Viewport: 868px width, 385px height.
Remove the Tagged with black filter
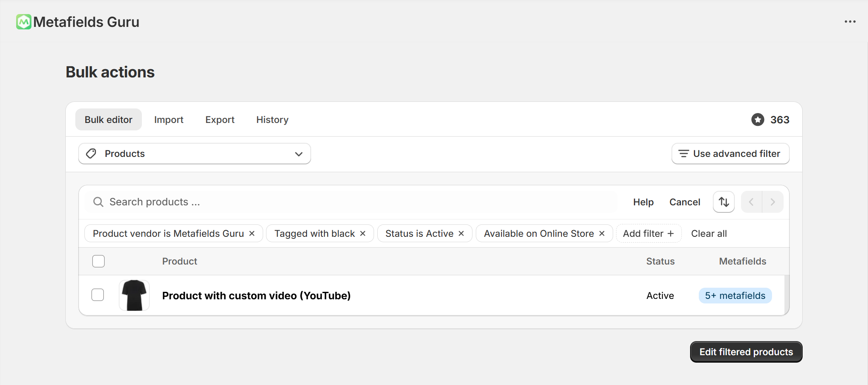tap(363, 233)
